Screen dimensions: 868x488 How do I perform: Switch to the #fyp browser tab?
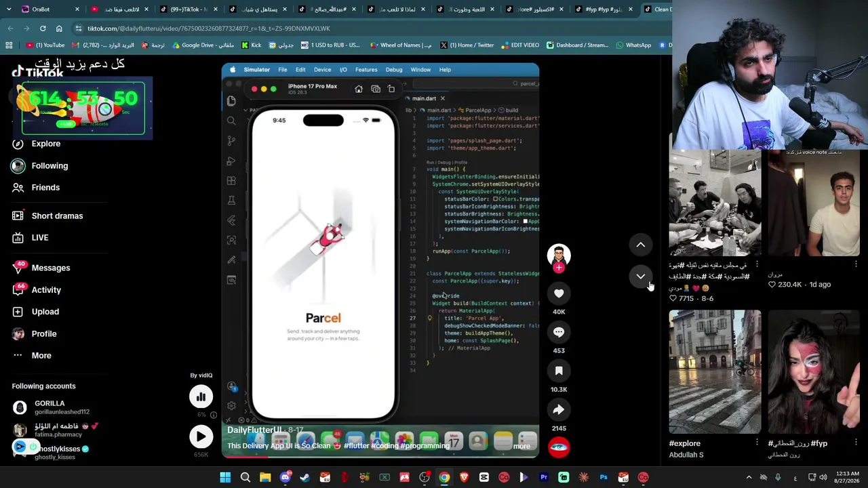pos(602,9)
